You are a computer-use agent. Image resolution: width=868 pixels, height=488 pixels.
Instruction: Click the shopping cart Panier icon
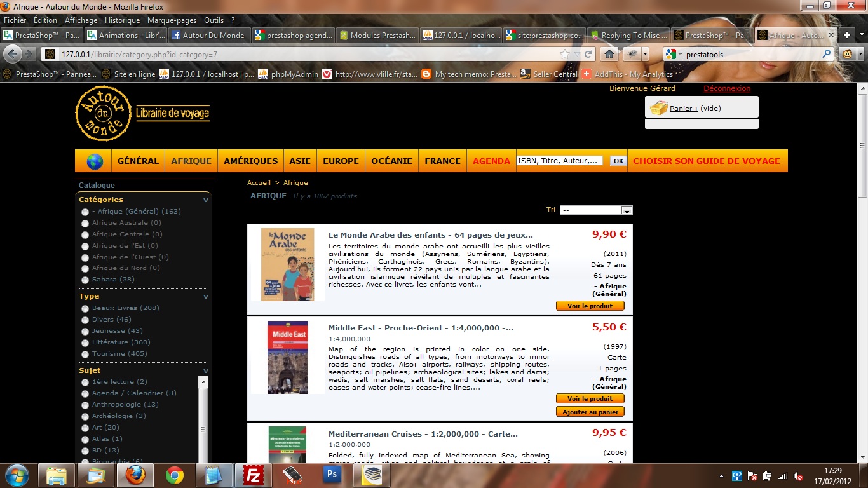(659, 108)
